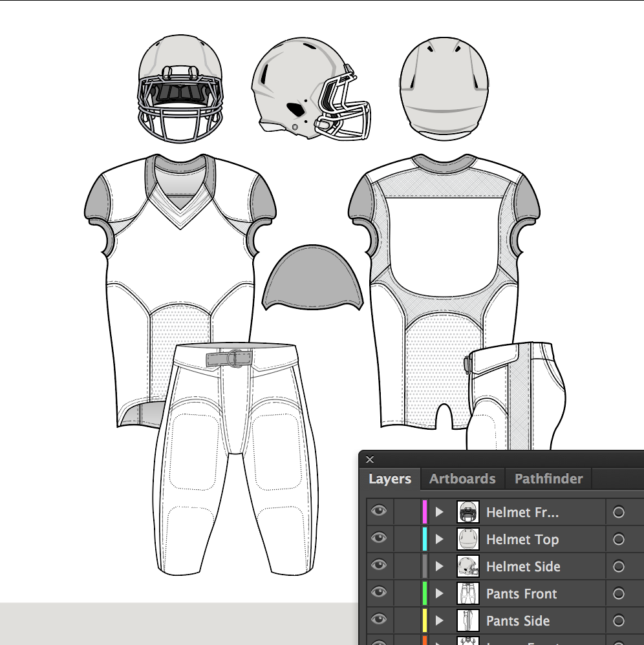Click the cyan color bar on Helmet Top layer
Screen dimensions: 644x645
point(424,539)
